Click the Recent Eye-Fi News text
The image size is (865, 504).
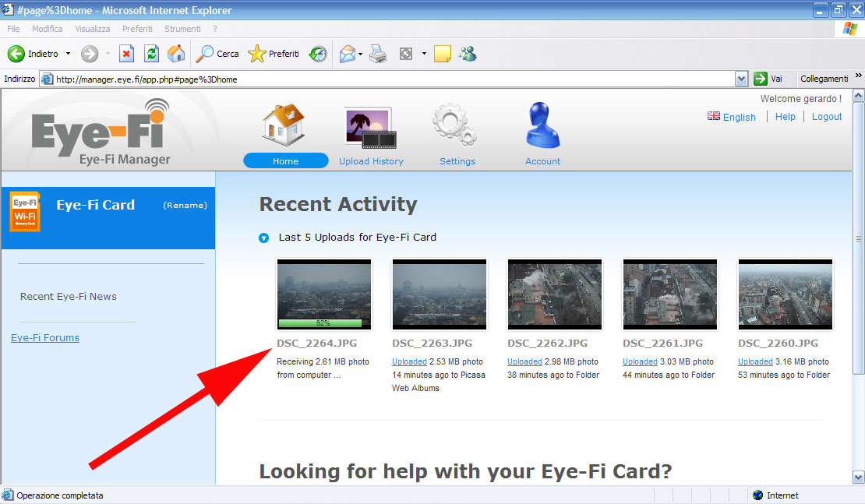[69, 297]
